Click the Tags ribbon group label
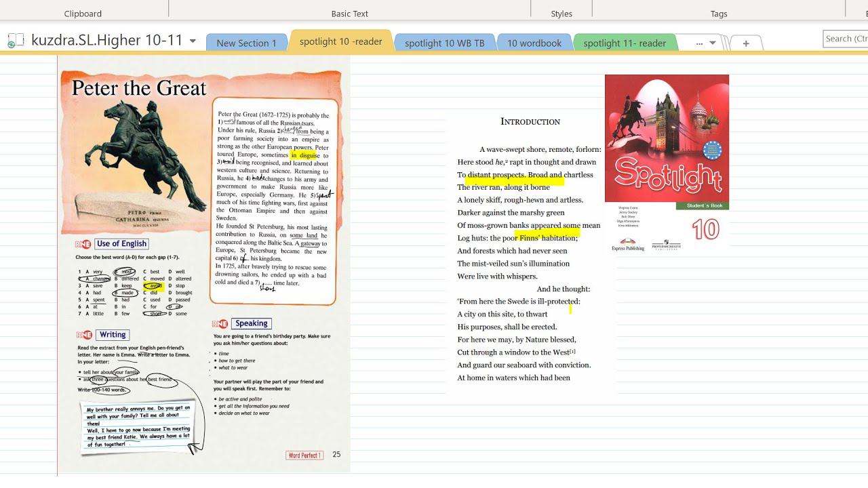 coord(719,14)
